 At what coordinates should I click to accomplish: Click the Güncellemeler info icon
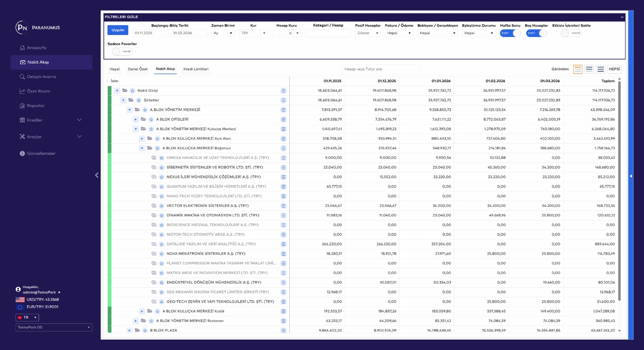tap(22, 153)
